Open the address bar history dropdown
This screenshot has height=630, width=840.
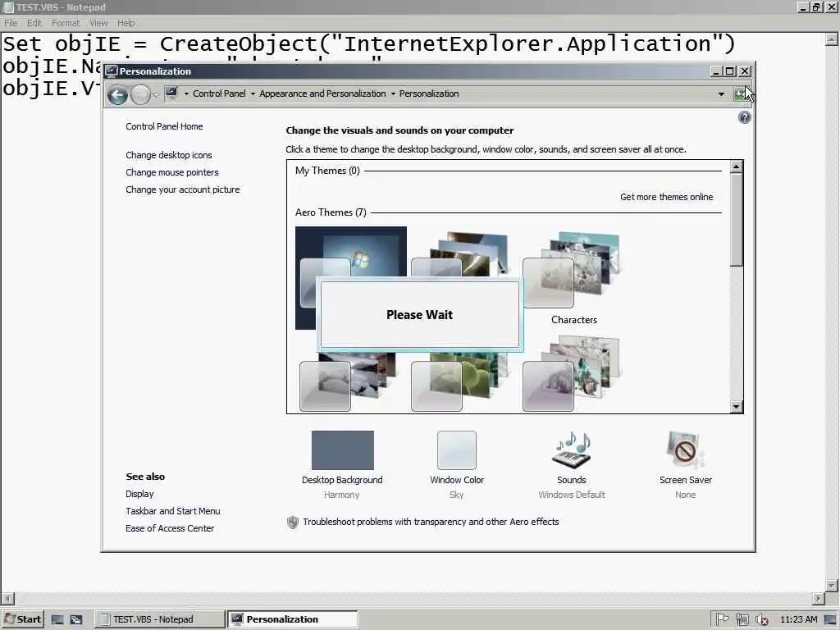point(722,94)
